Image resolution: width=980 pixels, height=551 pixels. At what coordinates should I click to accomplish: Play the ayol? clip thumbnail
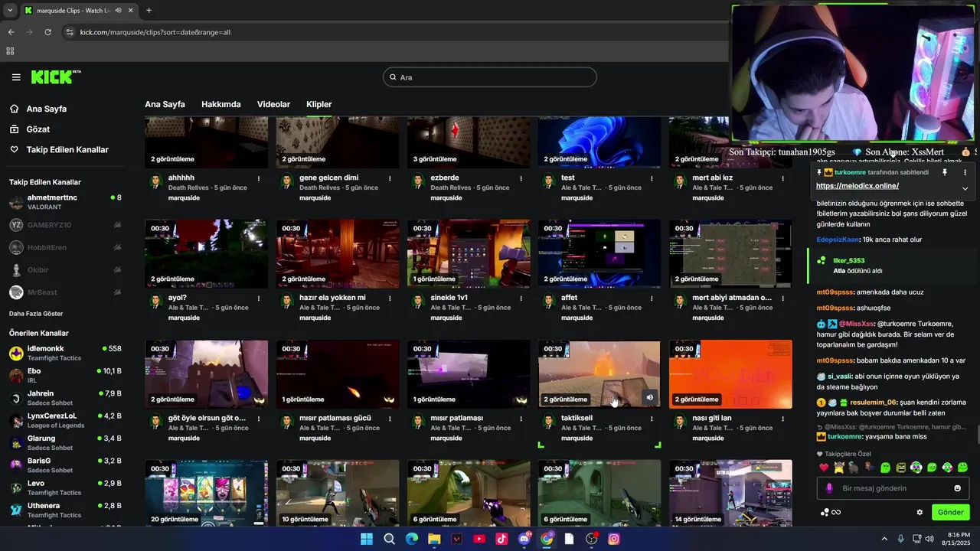[206, 253]
